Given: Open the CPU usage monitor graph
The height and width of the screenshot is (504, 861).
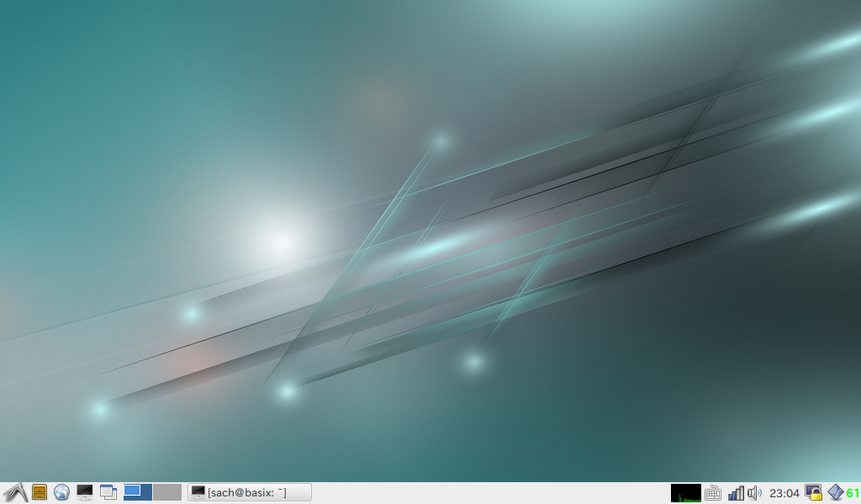Looking at the screenshot, I should tap(686, 492).
